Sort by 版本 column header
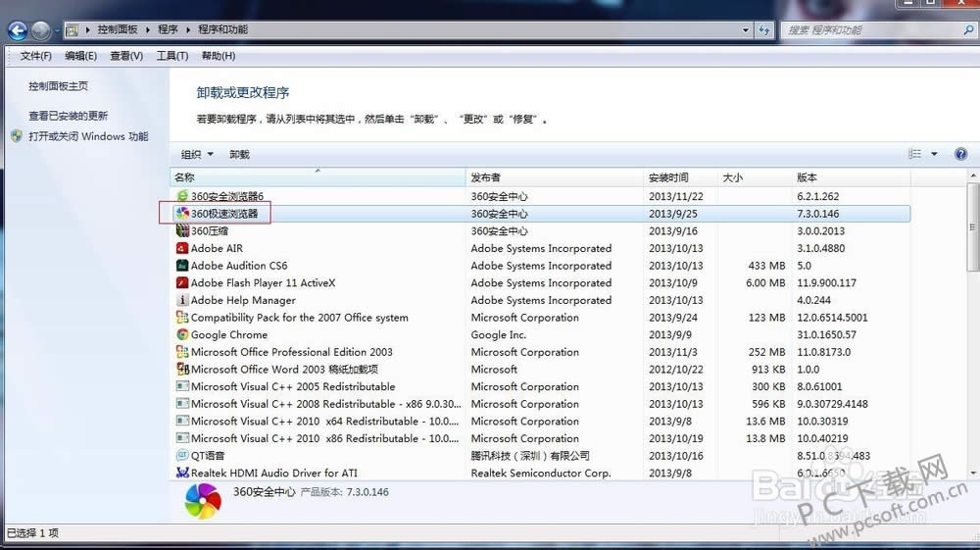The height and width of the screenshot is (550, 980). coord(851,177)
